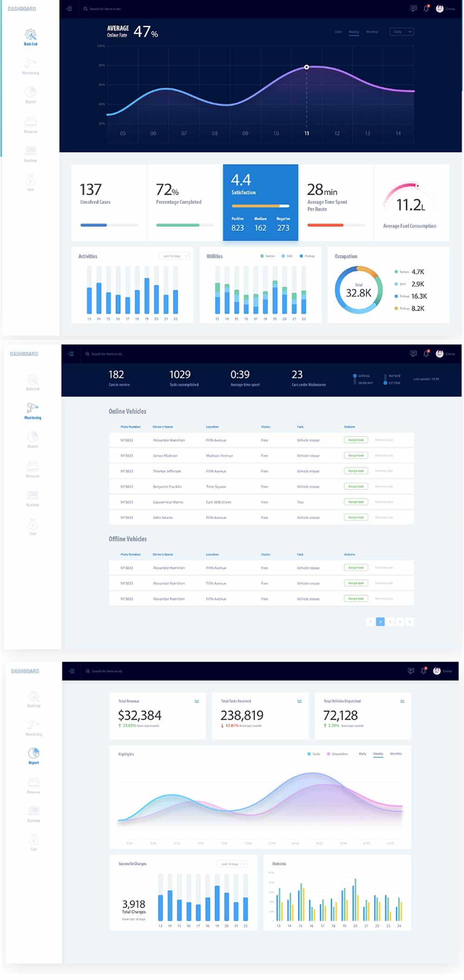Toggle Map View / List View switch
The width and height of the screenshot is (464, 980).
(x=385, y=379)
